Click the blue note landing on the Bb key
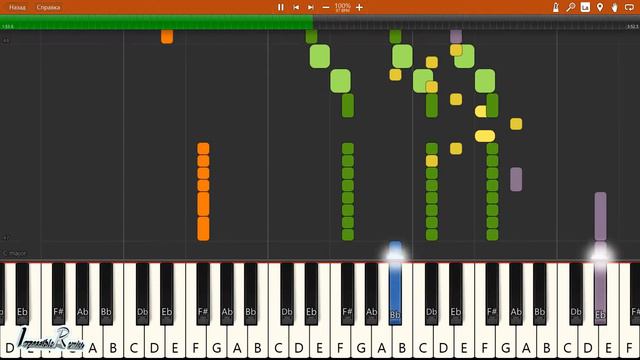640x360 pixels. tap(395, 250)
